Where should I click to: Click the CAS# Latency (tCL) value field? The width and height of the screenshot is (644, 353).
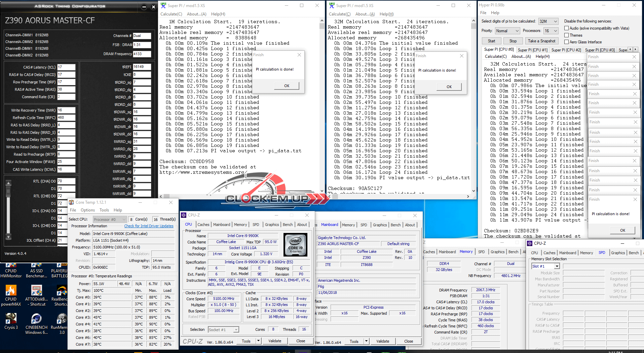click(66, 67)
